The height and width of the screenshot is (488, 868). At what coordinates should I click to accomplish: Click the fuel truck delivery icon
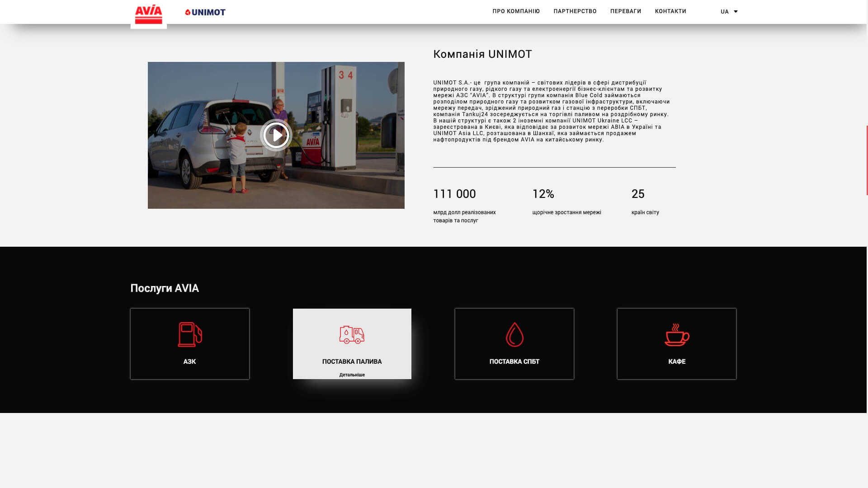coord(352,335)
